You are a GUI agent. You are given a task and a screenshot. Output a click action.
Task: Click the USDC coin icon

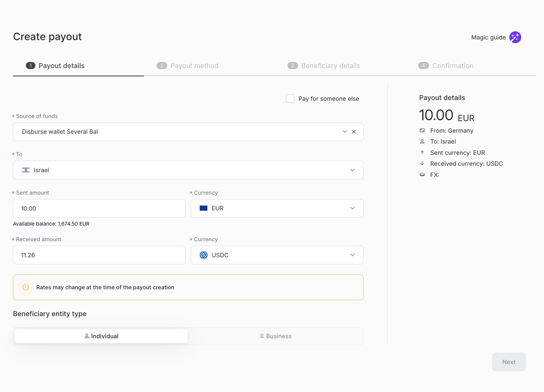coord(203,255)
